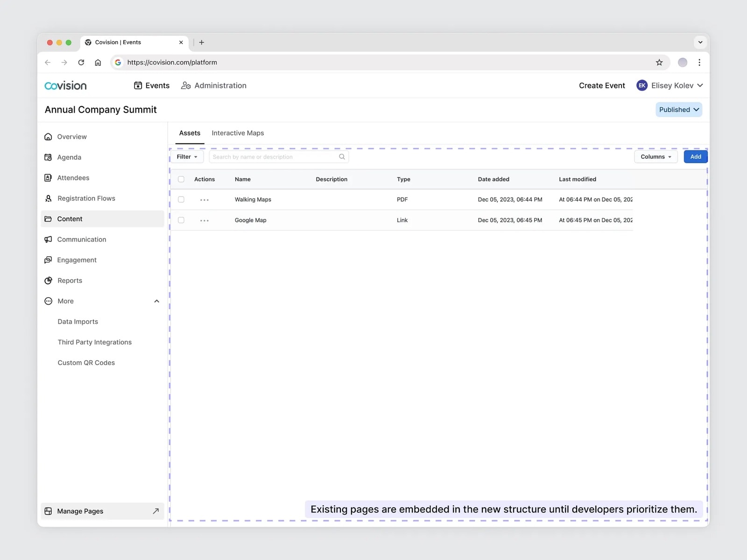Open the browser tab list chevron

[x=700, y=42]
